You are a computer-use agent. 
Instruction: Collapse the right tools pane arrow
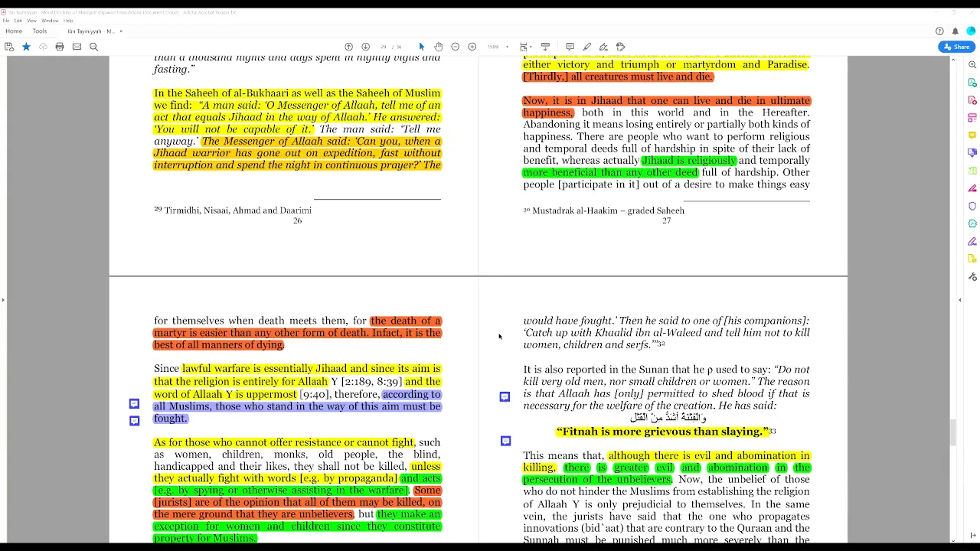pos(960,300)
